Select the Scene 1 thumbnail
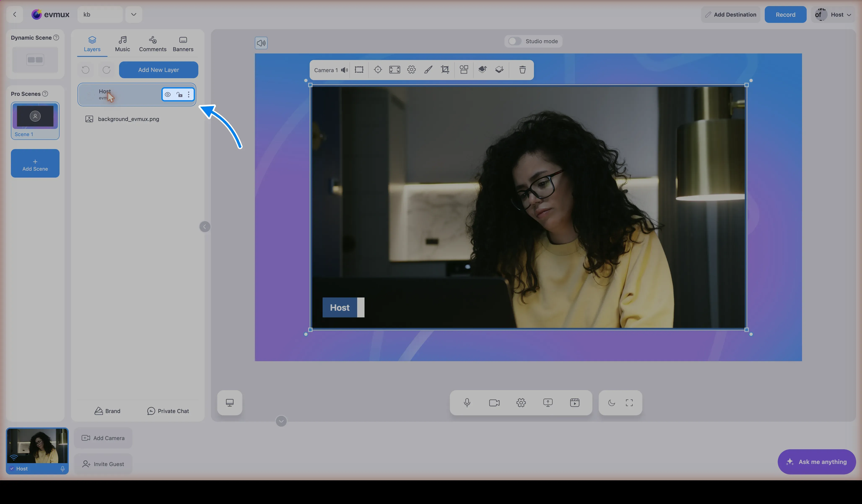The height and width of the screenshot is (504, 862). click(x=35, y=120)
